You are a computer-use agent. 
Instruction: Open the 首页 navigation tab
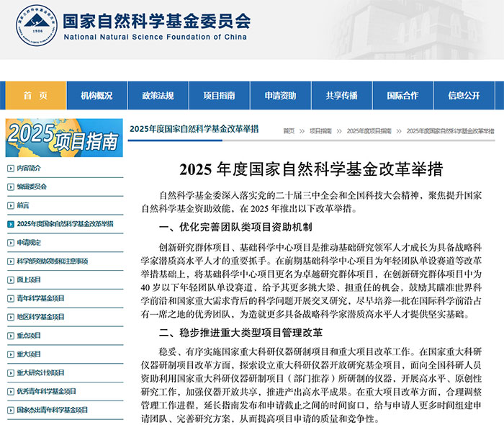[36, 96]
